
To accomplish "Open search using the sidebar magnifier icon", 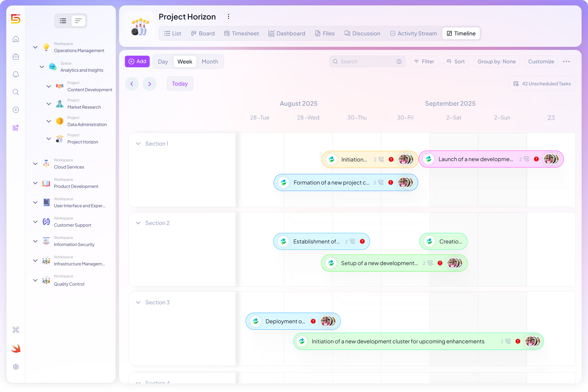I will (15, 92).
